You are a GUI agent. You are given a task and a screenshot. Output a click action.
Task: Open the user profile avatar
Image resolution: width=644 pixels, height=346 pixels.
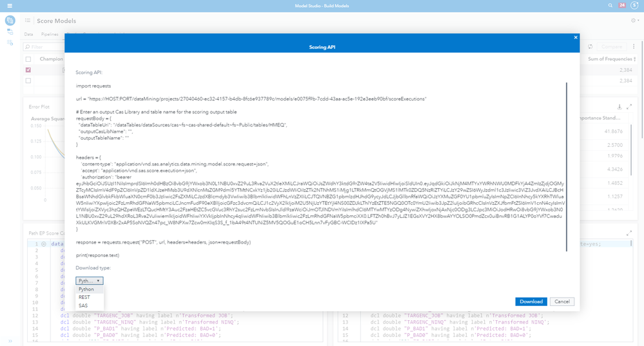click(x=634, y=6)
